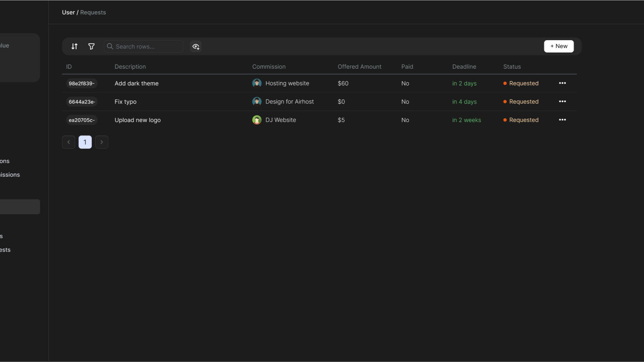The width and height of the screenshot is (644, 362).
Task: Toggle column visibility eye icon
Action: (x=196, y=46)
